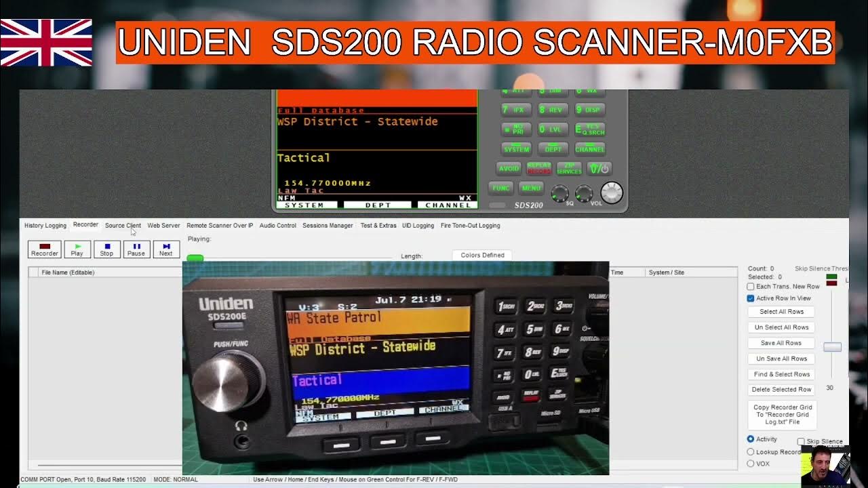Click the VOL volume knob
Viewport: 868px width, 488px height.
pos(583,193)
